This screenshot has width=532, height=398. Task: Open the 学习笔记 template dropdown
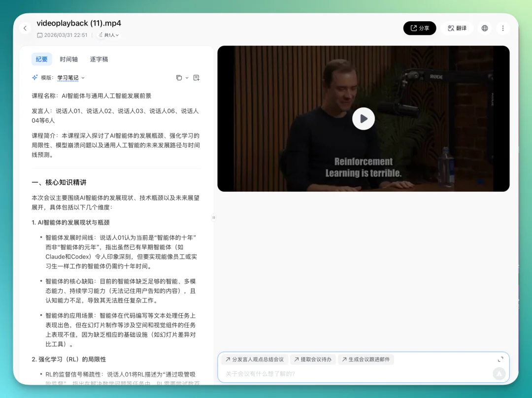[68, 77]
